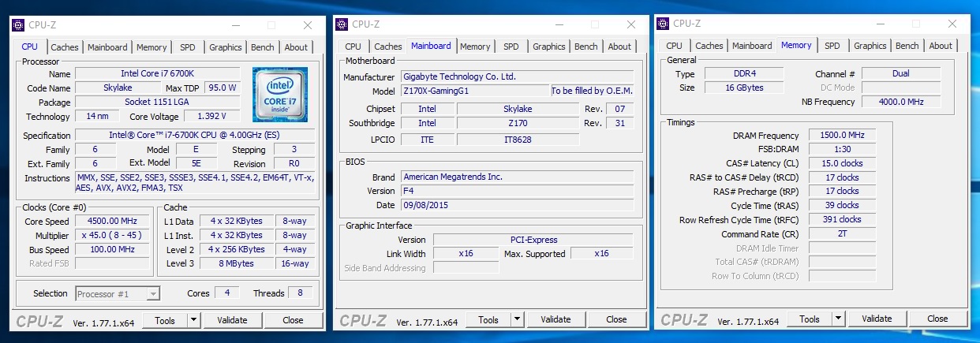Click the Tools button in the CPU window
Image resolution: width=980 pixels, height=343 pixels.
click(x=165, y=320)
